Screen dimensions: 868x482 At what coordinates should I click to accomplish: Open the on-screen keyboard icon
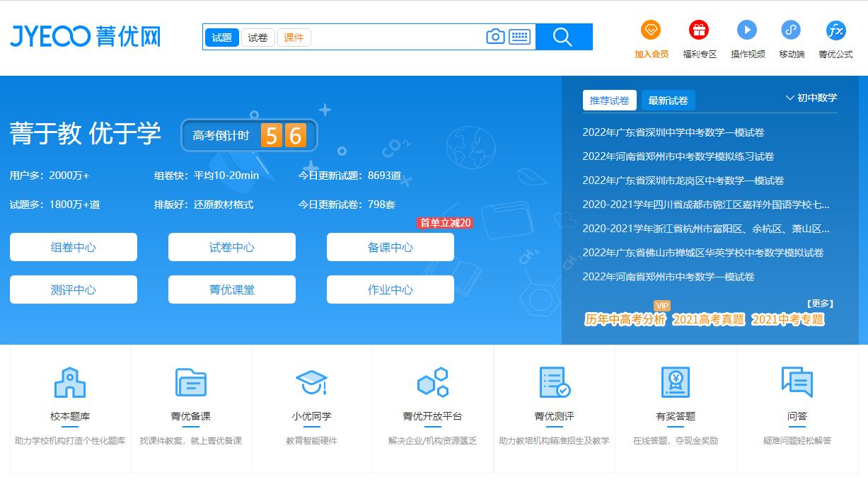click(520, 35)
